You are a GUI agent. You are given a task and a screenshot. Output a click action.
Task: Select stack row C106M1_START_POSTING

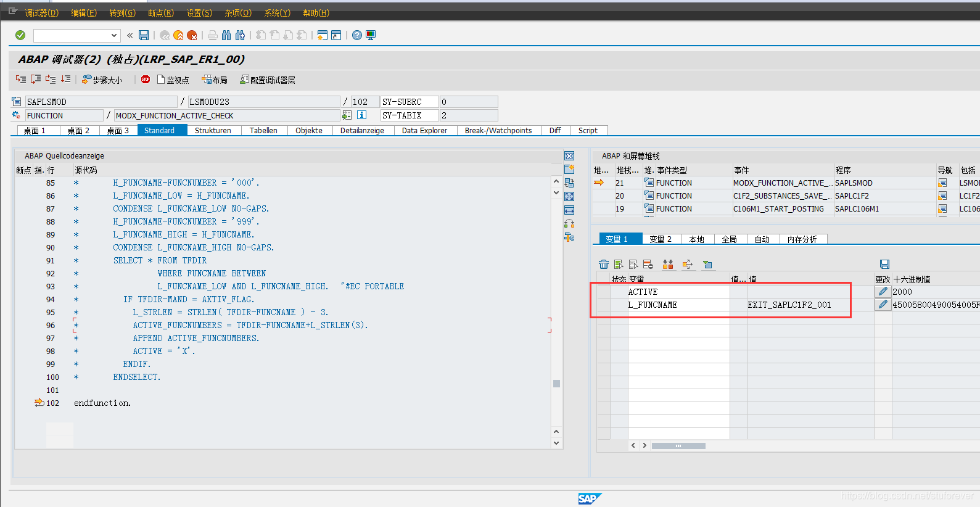click(778, 208)
